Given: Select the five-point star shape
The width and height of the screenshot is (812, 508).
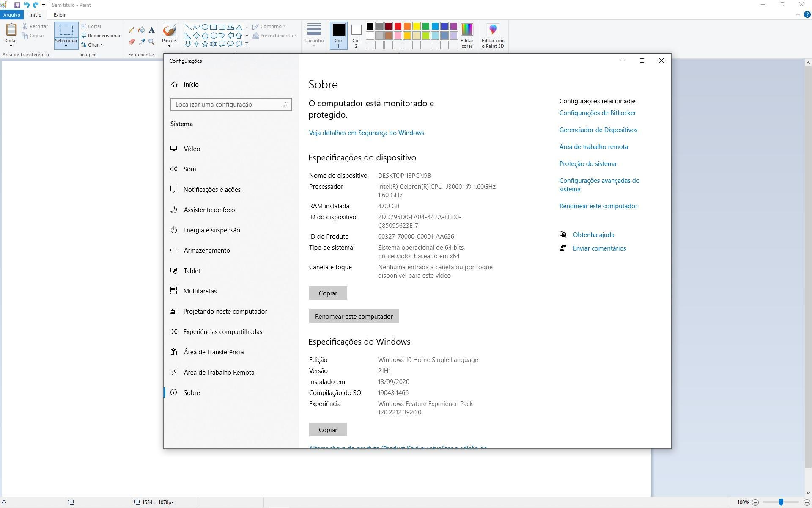Looking at the screenshot, I should coord(205,44).
